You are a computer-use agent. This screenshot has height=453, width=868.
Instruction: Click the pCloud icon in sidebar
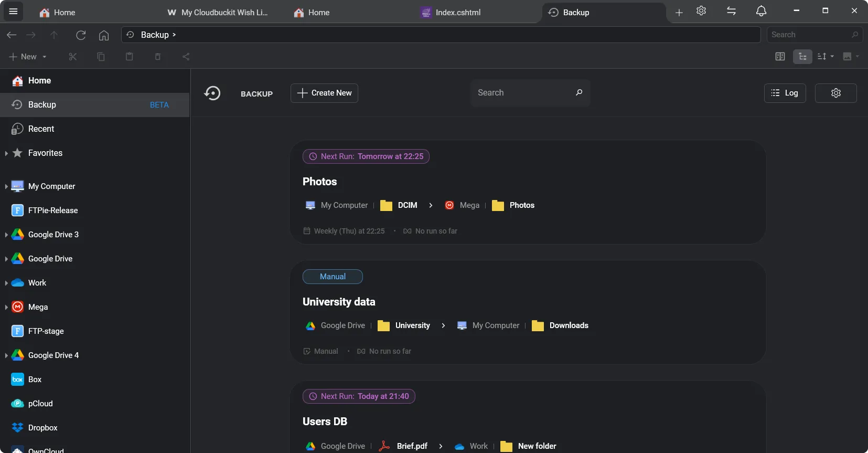18,404
